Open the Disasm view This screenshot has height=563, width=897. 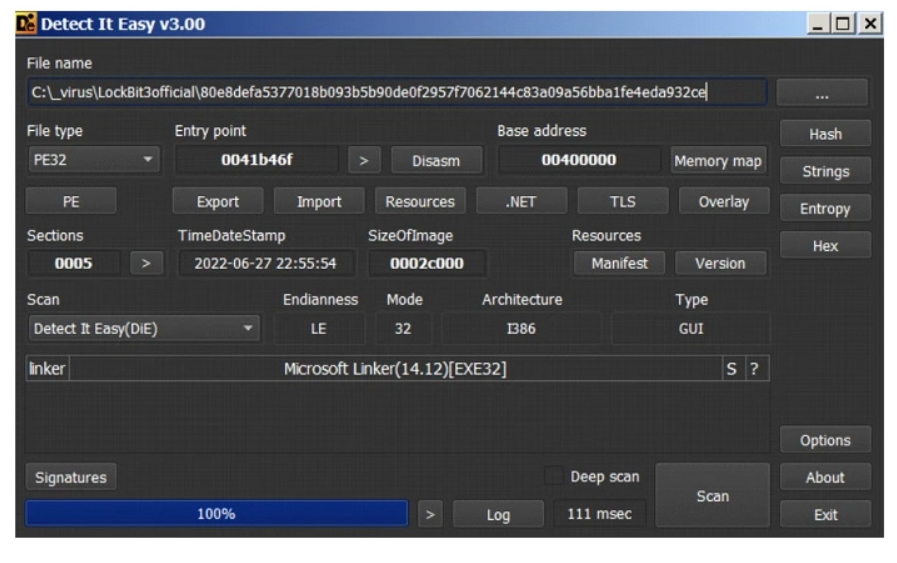pyautogui.click(x=436, y=161)
